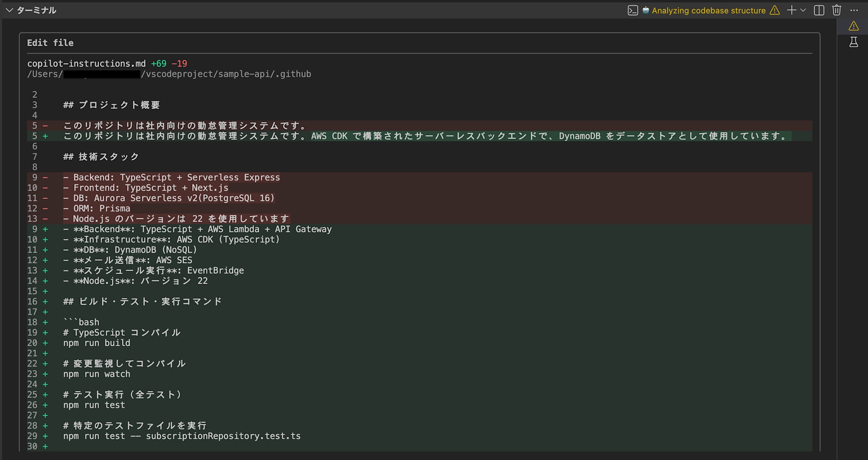
Task: Click the -19 deletions count
Action: (x=179, y=63)
